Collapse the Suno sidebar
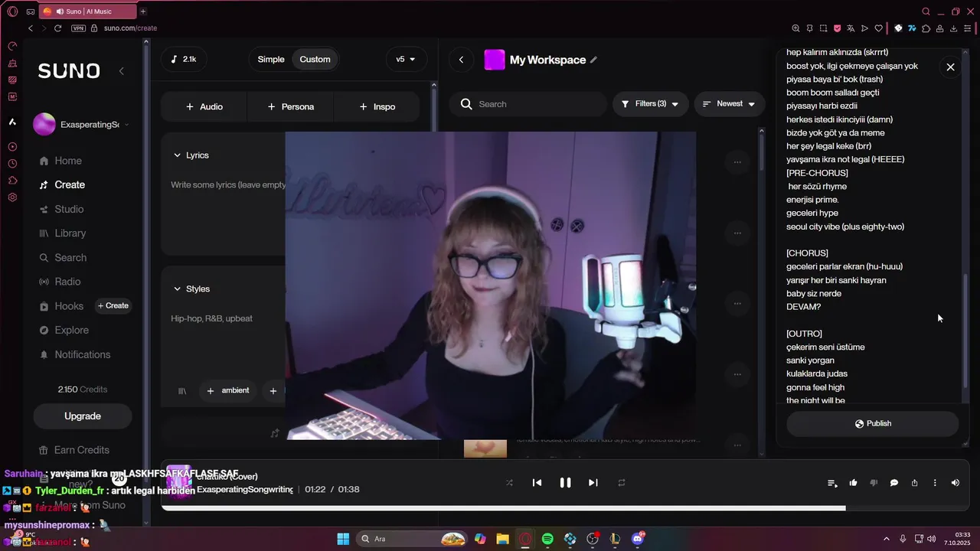Image resolution: width=980 pixels, height=551 pixels. point(121,71)
